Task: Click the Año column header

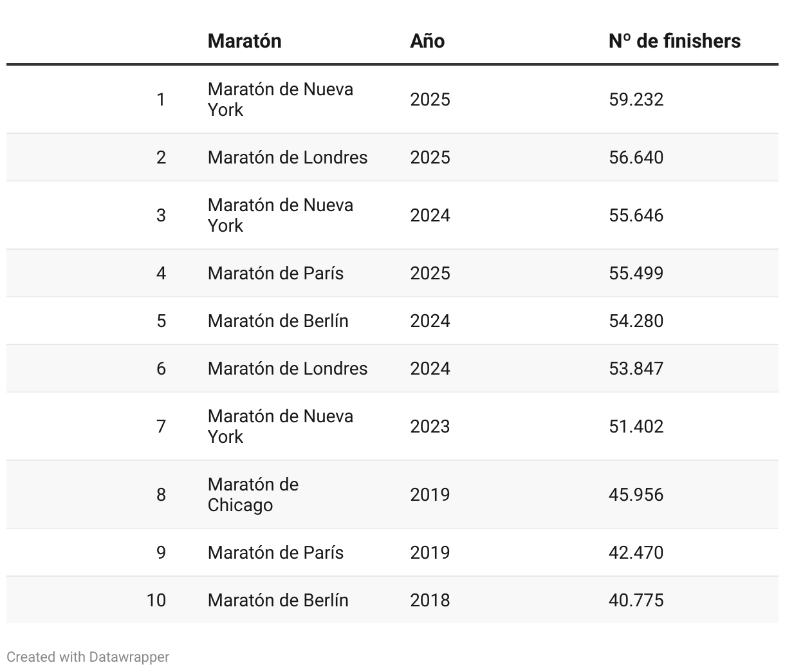Action: (427, 41)
